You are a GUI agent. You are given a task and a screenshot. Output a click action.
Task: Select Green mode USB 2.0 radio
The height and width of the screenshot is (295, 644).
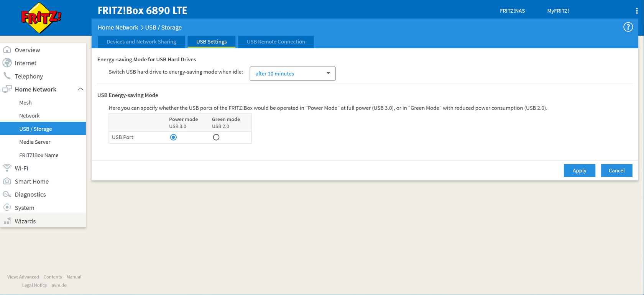tap(216, 137)
